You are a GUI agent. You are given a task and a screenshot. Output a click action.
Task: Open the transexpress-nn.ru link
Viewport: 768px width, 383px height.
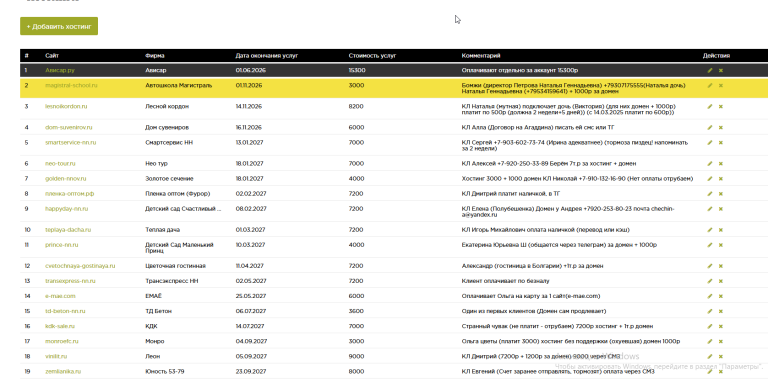(x=70, y=281)
